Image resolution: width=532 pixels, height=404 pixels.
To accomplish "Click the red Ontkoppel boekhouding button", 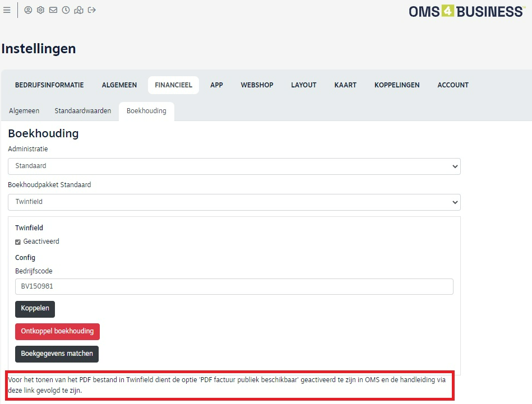I will 57,331.
